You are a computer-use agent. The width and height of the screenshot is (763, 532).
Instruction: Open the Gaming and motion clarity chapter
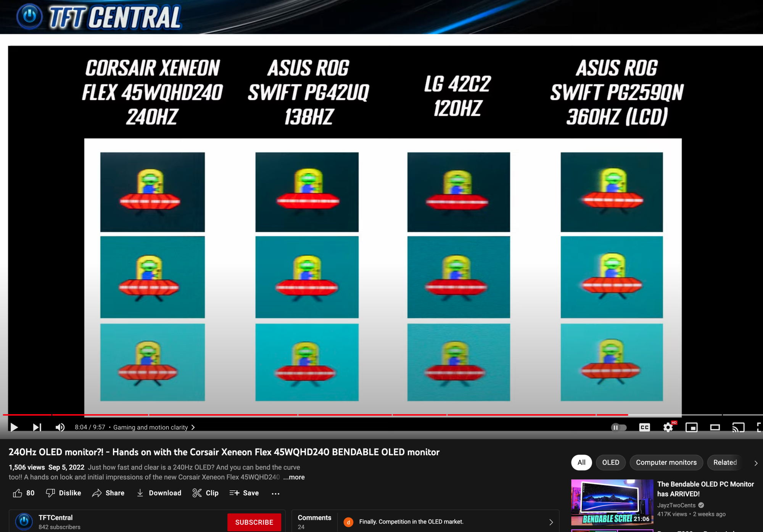(x=154, y=428)
